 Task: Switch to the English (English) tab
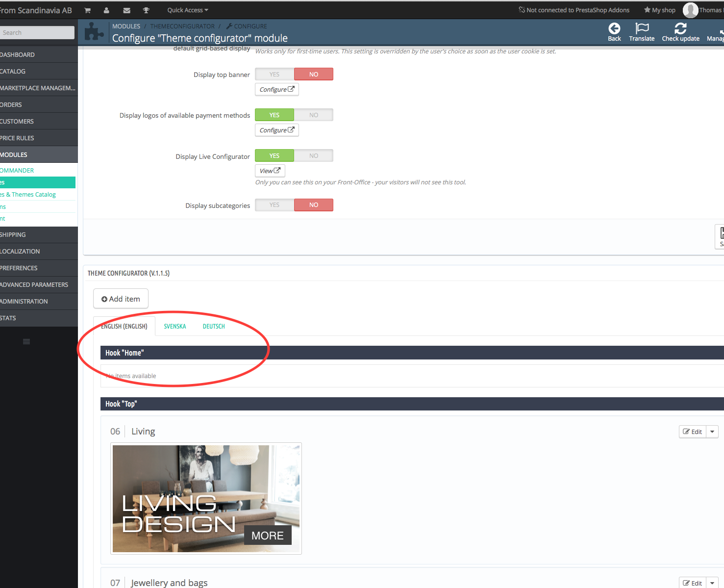pos(124,327)
